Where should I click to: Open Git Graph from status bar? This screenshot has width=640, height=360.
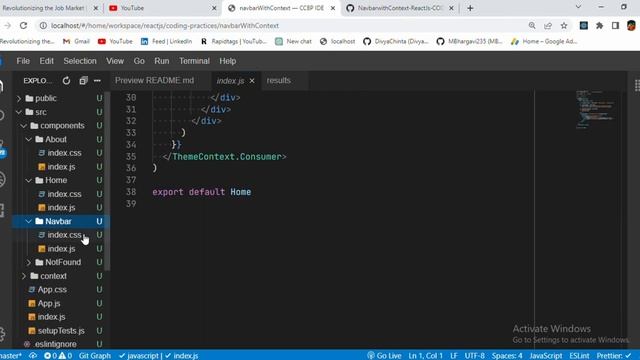[x=95, y=356]
